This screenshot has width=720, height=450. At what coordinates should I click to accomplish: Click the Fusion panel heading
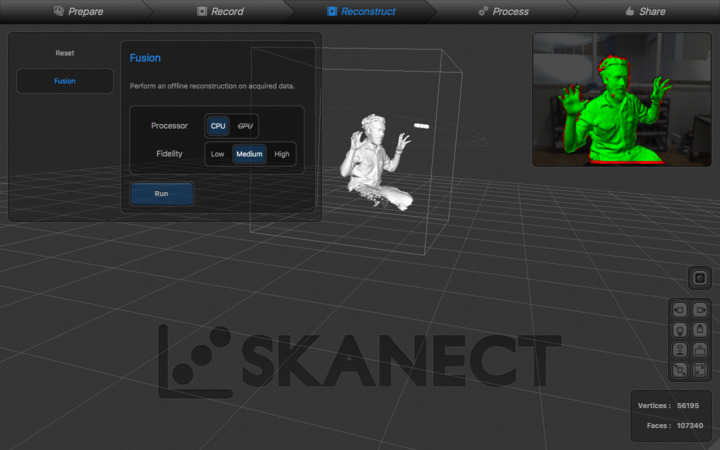[x=145, y=58]
